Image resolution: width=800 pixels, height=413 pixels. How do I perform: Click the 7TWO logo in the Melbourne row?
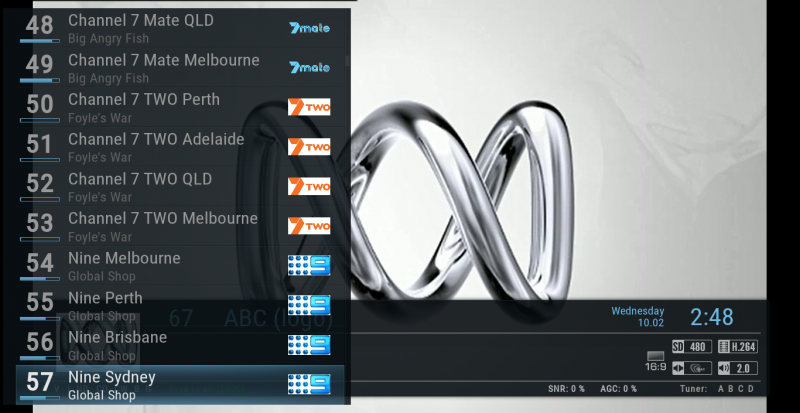tap(309, 226)
